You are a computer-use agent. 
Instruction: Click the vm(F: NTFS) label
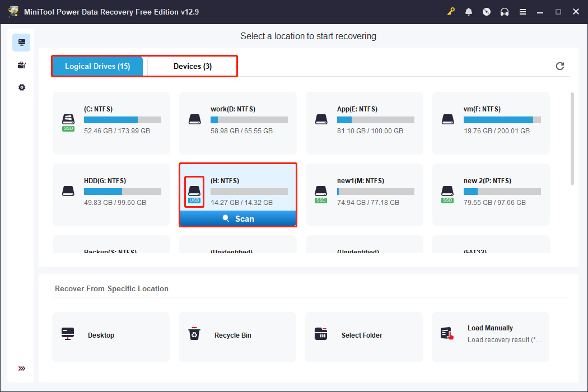tap(482, 109)
